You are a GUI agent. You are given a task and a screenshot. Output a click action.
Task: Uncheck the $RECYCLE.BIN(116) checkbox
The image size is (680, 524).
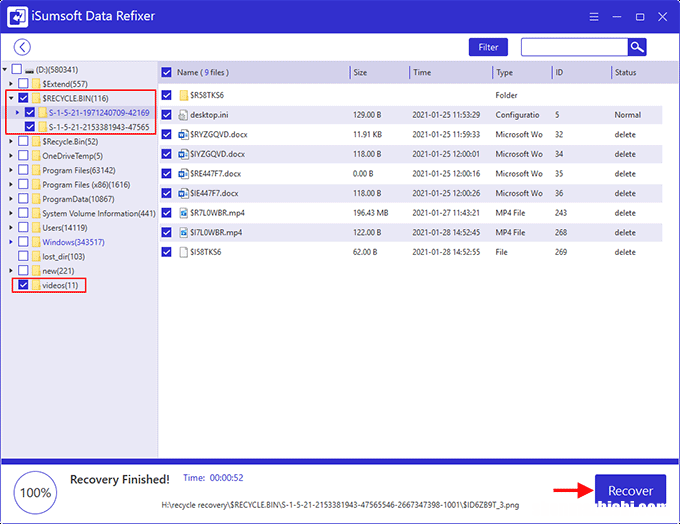23,98
